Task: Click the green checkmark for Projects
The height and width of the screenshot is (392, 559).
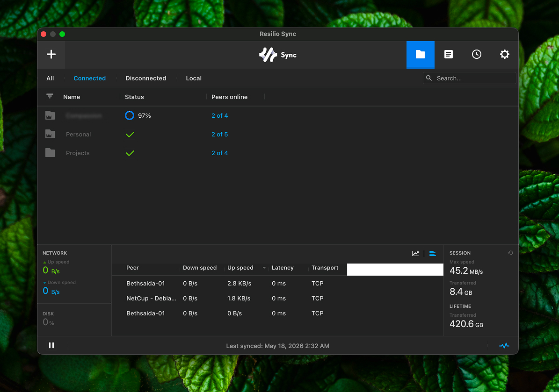Action: 130,153
